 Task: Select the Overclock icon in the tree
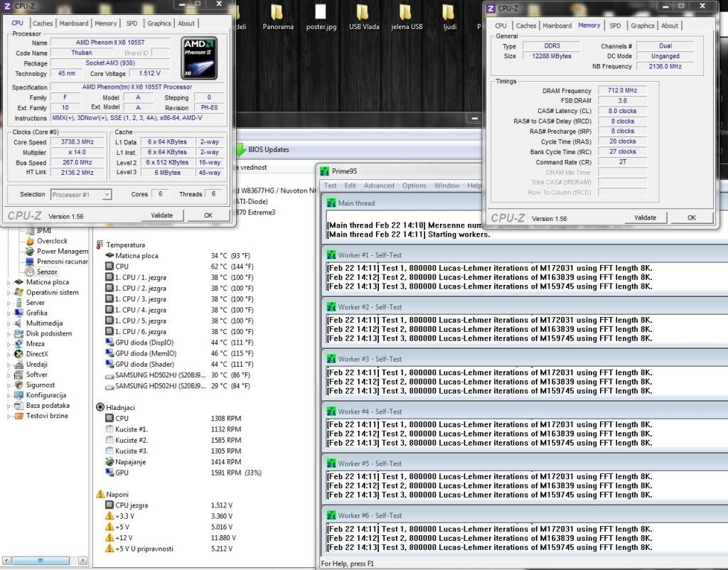coord(30,241)
